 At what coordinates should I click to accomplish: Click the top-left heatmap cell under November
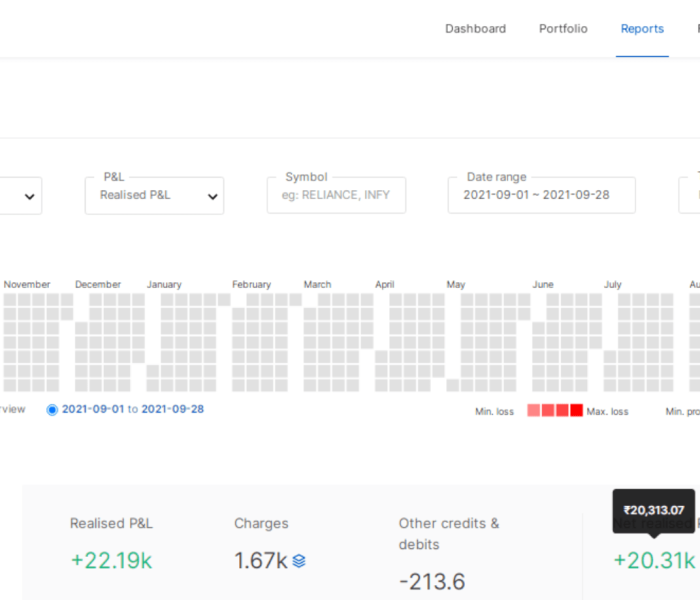pos(10,299)
